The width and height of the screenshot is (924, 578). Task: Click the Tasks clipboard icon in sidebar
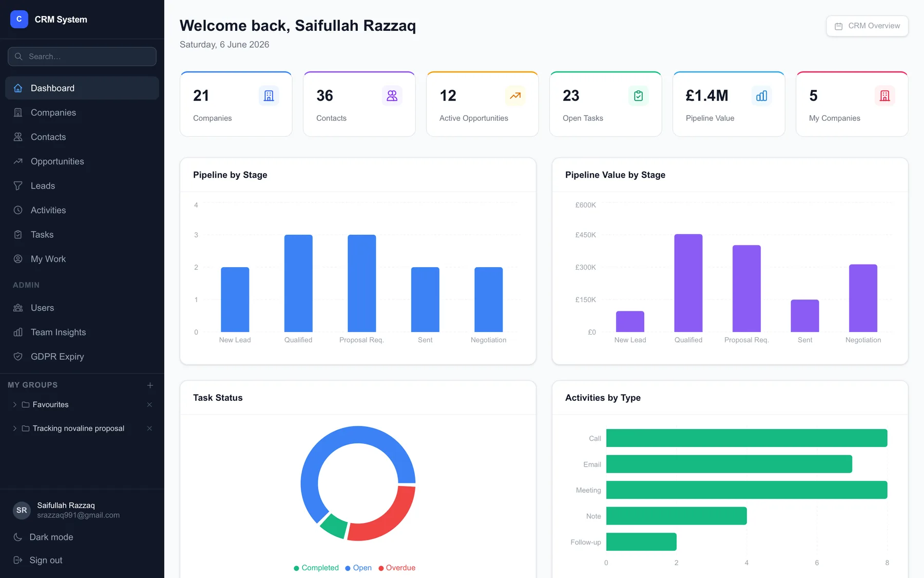(18, 234)
